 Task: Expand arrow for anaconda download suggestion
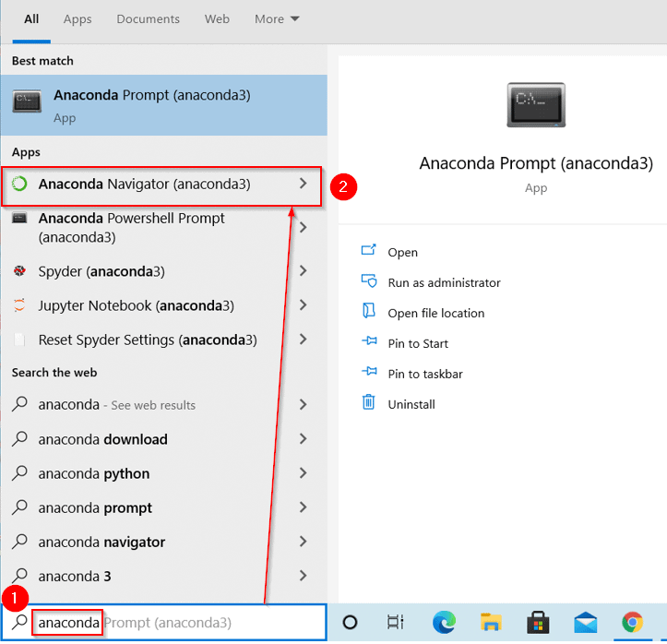pyautogui.click(x=303, y=439)
